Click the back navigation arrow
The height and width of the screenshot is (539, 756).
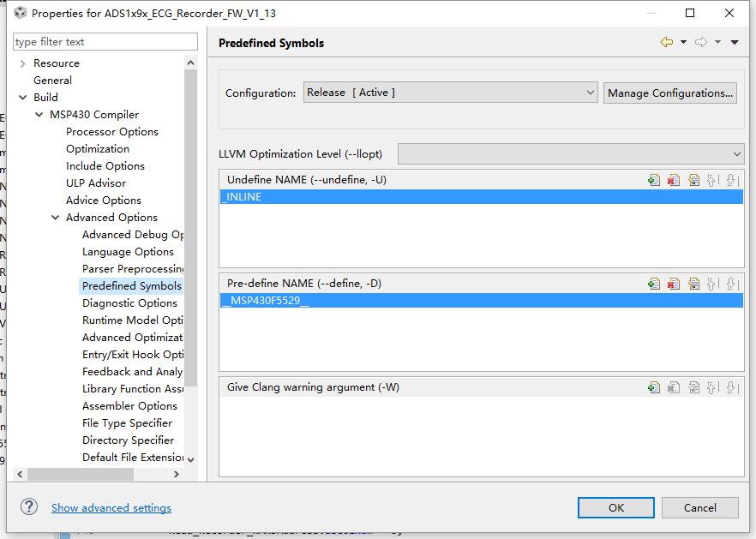[x=666, y=42]
